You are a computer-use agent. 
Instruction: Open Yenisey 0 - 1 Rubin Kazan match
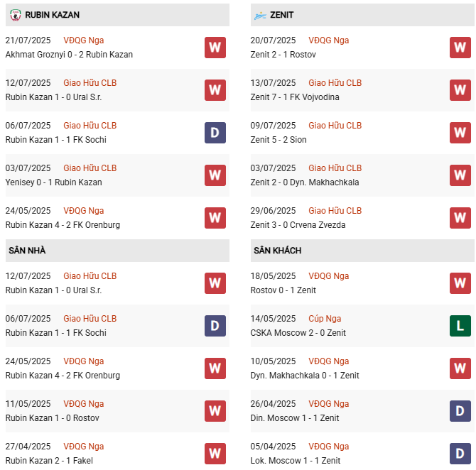(x=53, y=182)
